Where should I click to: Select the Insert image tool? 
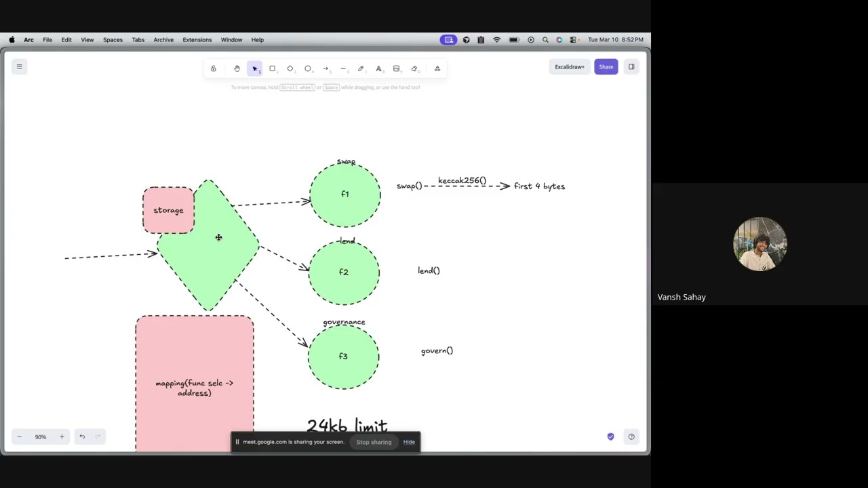point(397,68)
